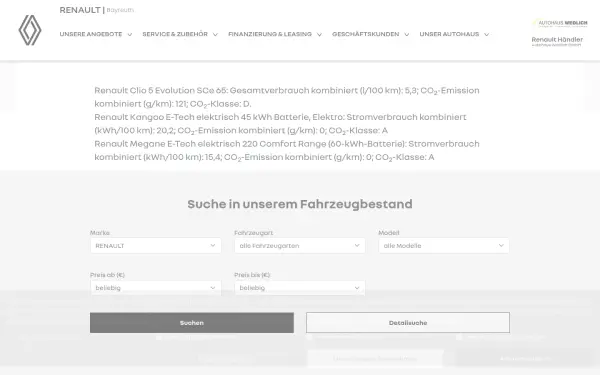This screenshot has width=600, height=375.
Task: Click the Autohaus Medlich logo
Action: [560, 23]
